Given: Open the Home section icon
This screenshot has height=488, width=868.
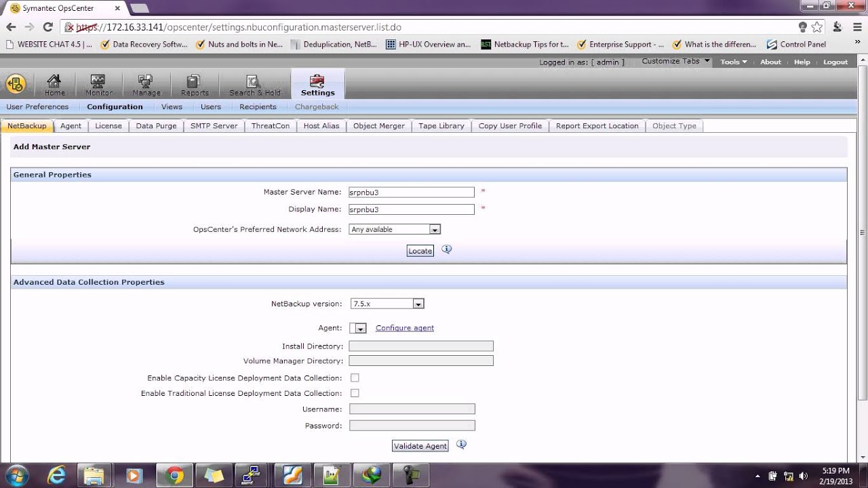Looking at the screenshot, I should click(x=54, y=85).
